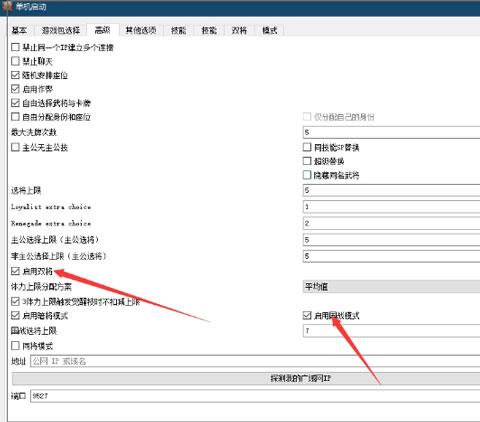The image size is (480, 422).
Task: Toggle the 启用双将 checkbox
Action: tap(15, 271)
